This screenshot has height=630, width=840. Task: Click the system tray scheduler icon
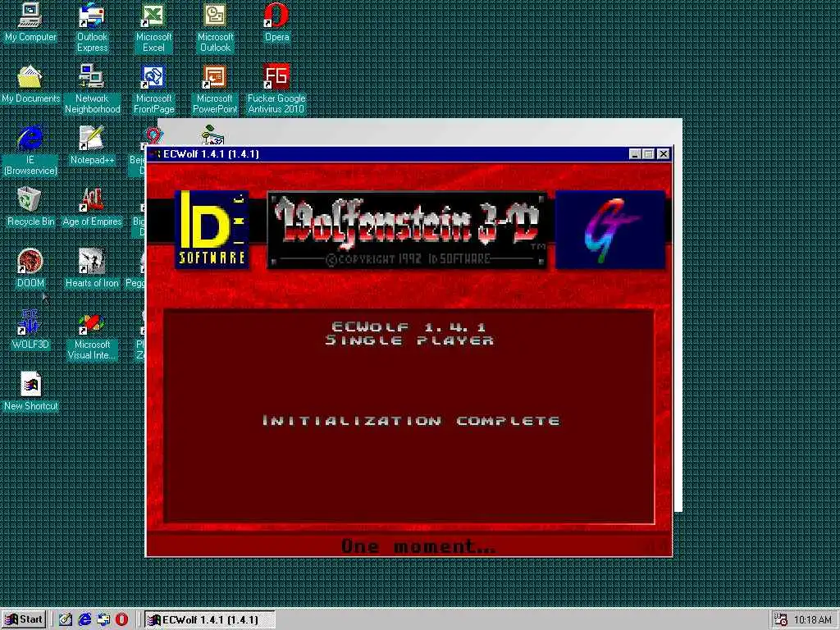click(781, 620)
